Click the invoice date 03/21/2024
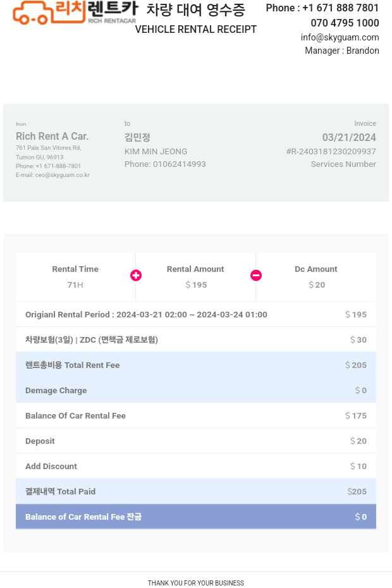 (x=349, y=137)
